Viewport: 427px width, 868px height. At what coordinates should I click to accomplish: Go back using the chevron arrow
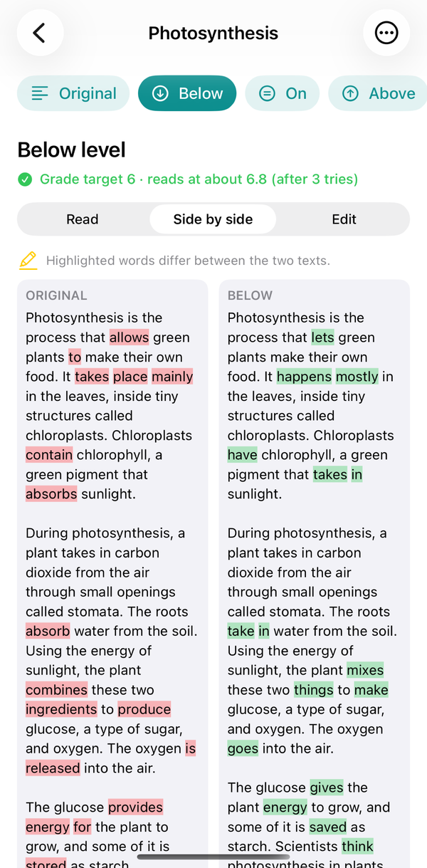40,33
